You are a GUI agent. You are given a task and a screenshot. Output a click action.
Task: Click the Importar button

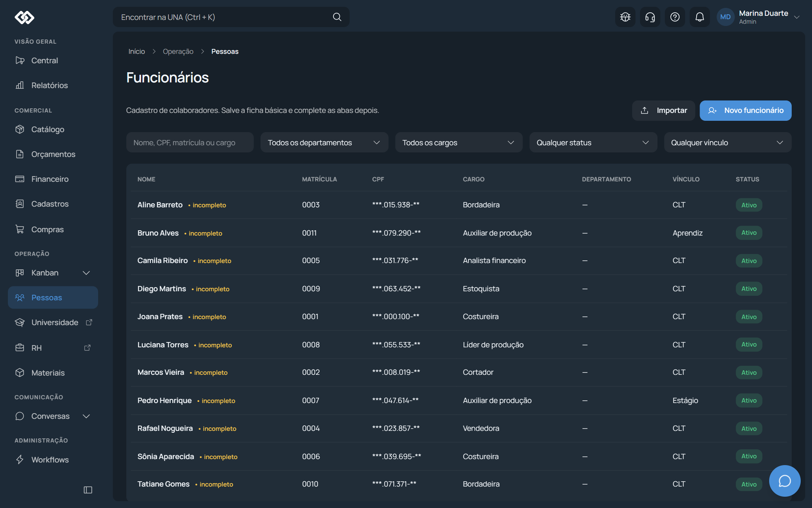coord(663,110)
